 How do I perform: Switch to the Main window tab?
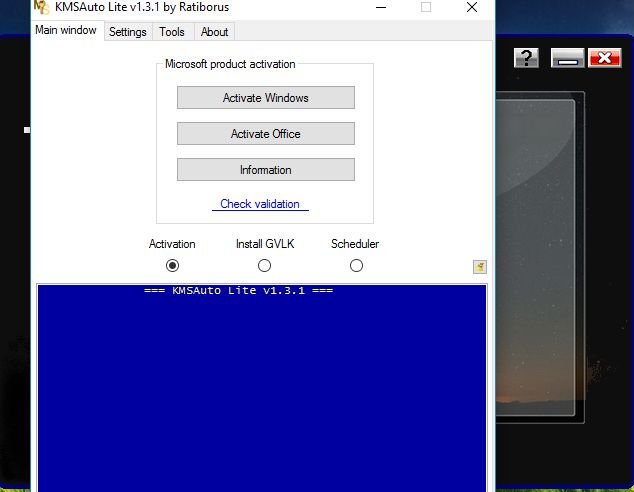point(66,30)
